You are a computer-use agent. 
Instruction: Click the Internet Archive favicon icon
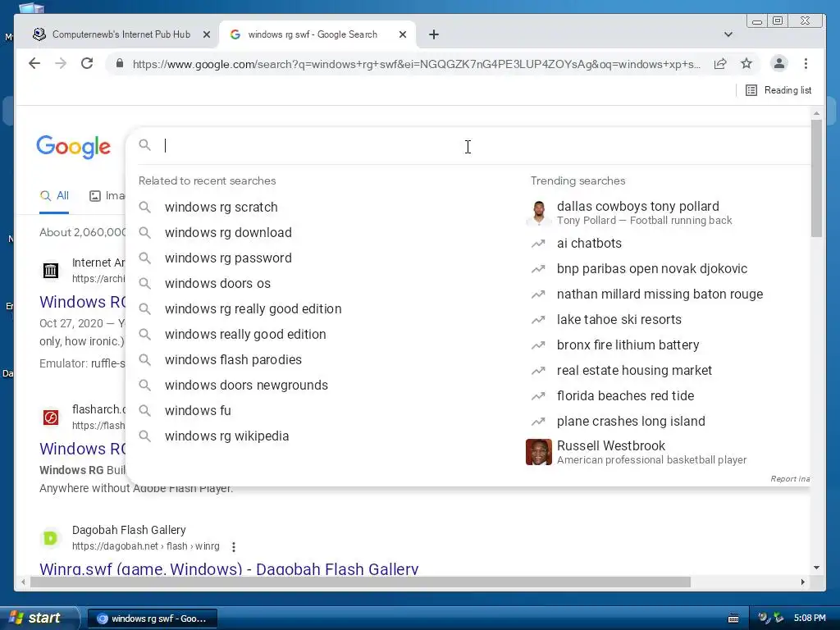50,270
